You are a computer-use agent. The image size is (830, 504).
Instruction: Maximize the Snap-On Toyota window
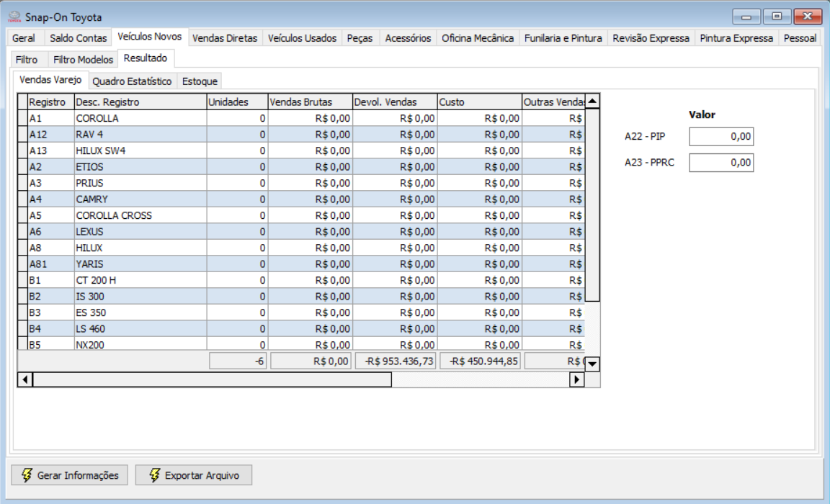click(x=777, y=17)
